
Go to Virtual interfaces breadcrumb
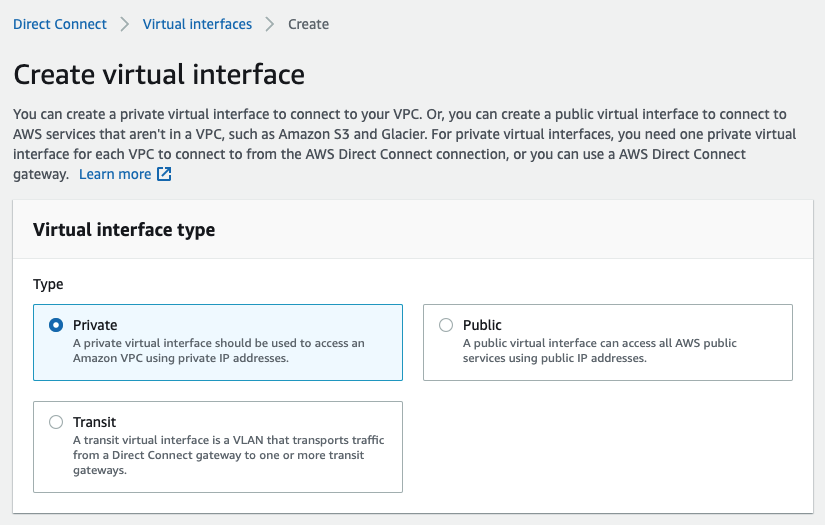[197, 24]
